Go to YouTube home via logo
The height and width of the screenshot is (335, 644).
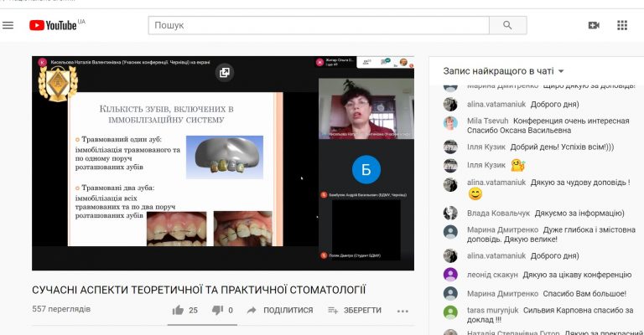coord(53,25)
